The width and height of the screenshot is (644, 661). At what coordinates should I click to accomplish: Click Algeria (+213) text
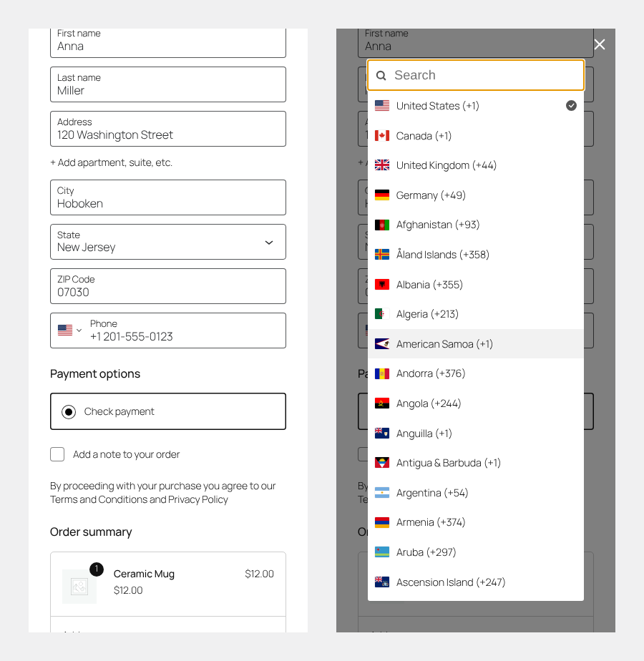(427, 315)
